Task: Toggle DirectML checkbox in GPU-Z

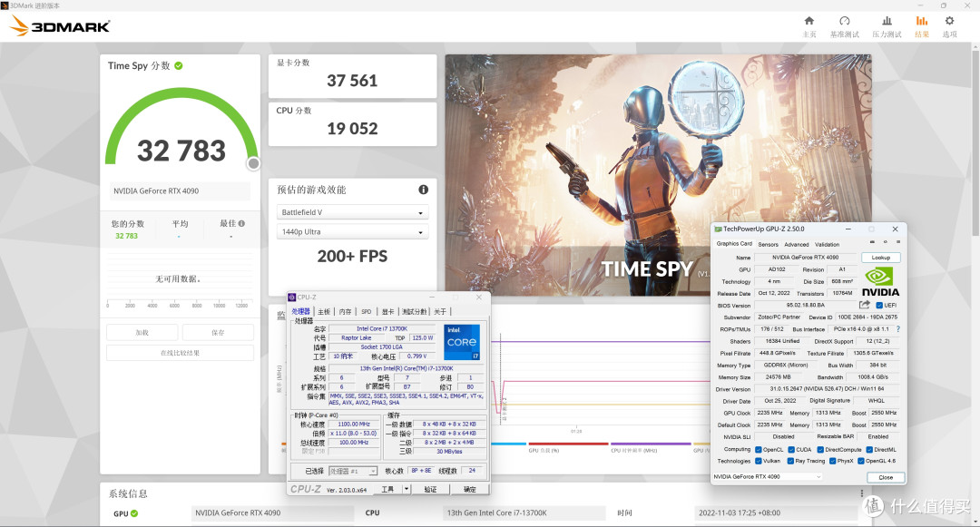Action: coord(869,450)
